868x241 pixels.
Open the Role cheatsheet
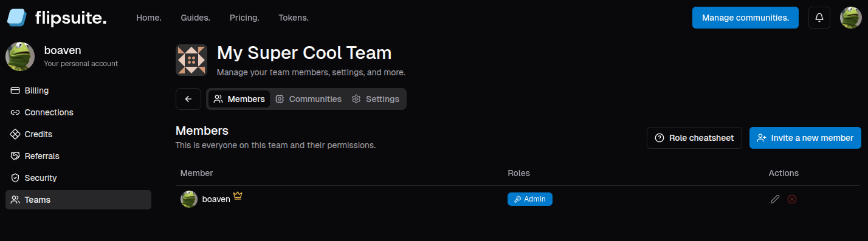tap(694, 138)
